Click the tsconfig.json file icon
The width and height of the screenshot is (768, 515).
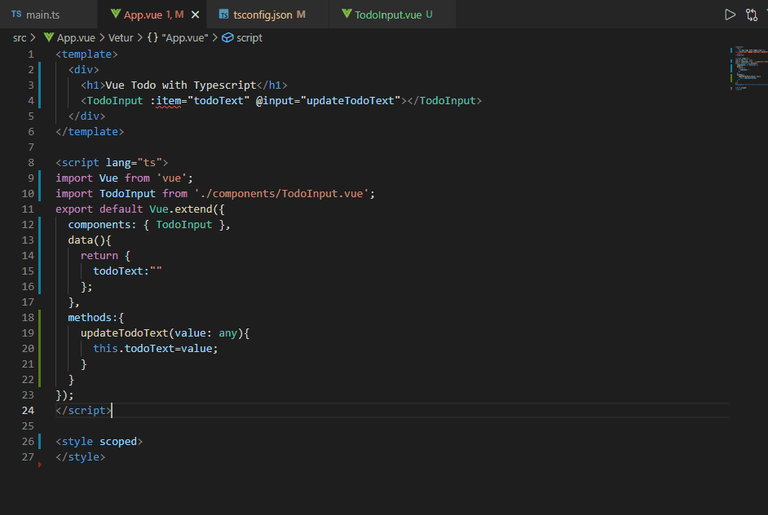223,14
